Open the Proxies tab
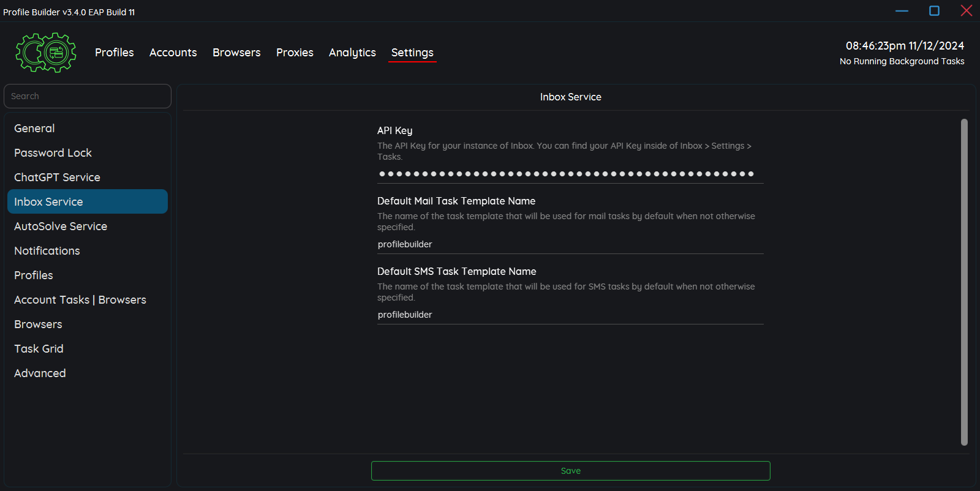The image size is (980, 491). [x=295, y=53]
